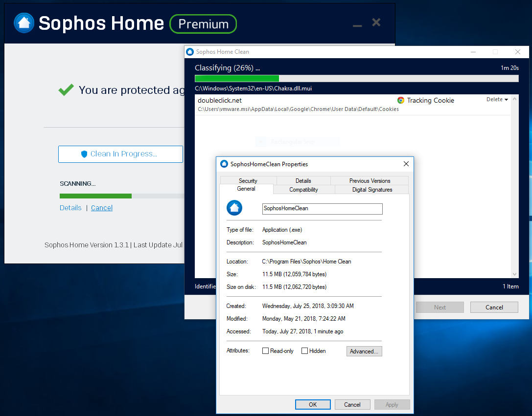Click the Size on disk value 12,062,720 bytes
The height and width of the screenshot is (416, 532).
point(294,287)
